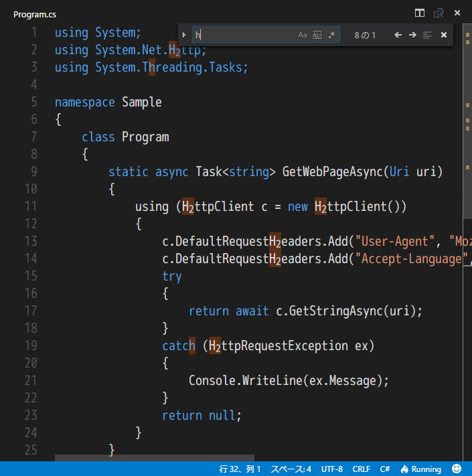
Task: Change CRLF end of line sequence
Action: click(361, 469)
